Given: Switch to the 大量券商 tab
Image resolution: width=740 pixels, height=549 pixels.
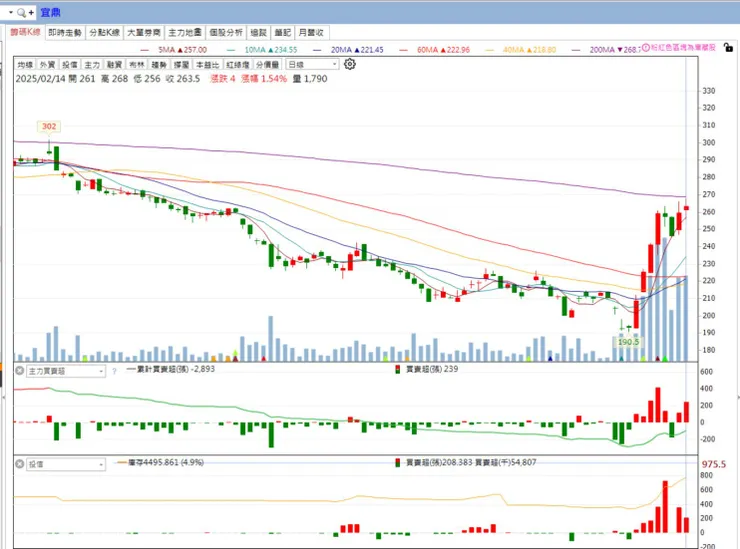Looking at the screenshot, I should tap(144, 33).
